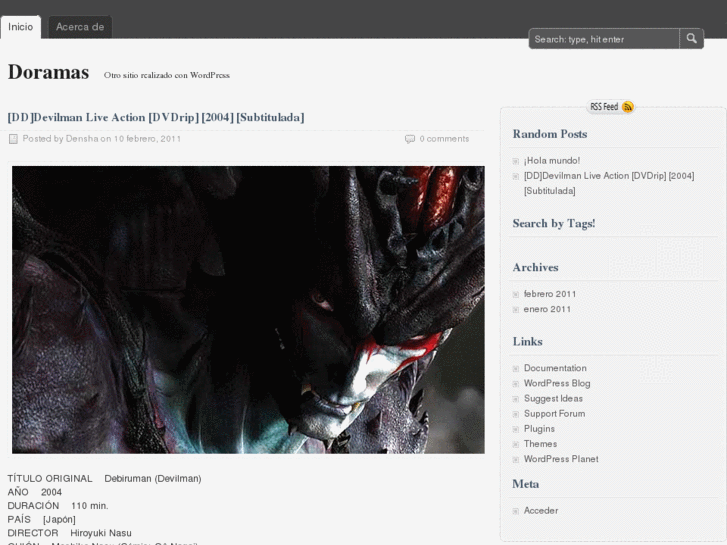The height and width of the screenshot is (545, 727).
Task: Click the 'Meta' sidebar heading
Action: [526, 484]
